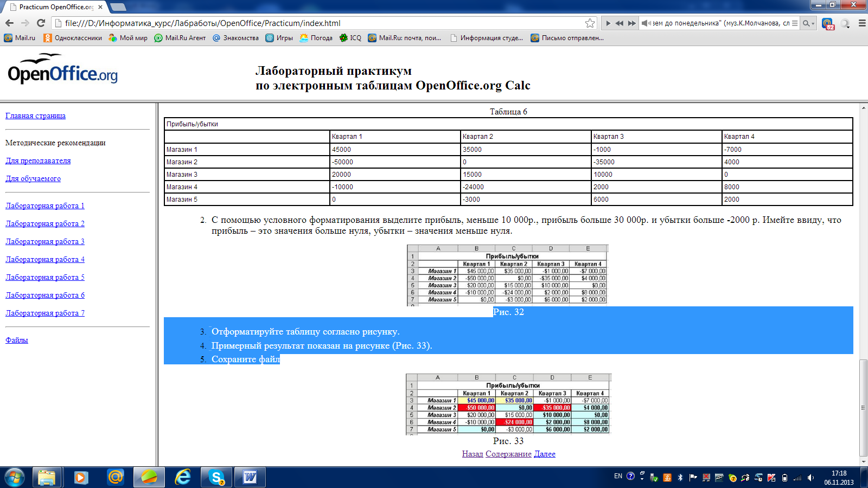Screen dimensions: 868x488
Task: Open the Письмо отправлен... bookmark
Action: pos(567,38)
